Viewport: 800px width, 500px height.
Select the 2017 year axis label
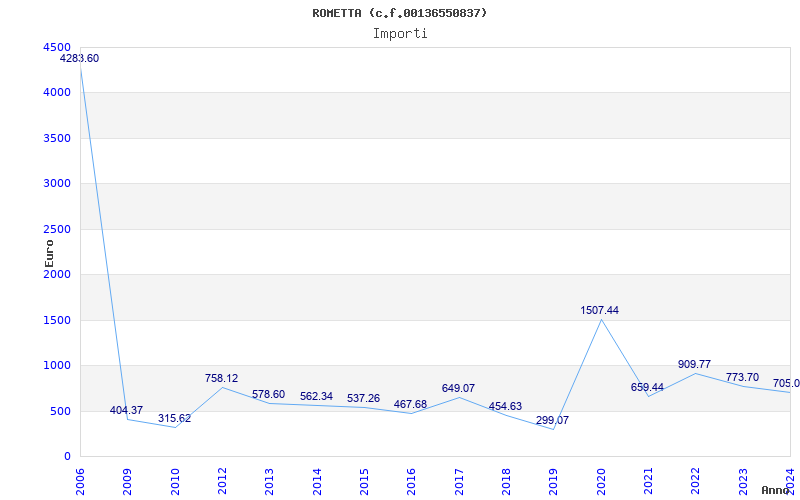point(459,482)
